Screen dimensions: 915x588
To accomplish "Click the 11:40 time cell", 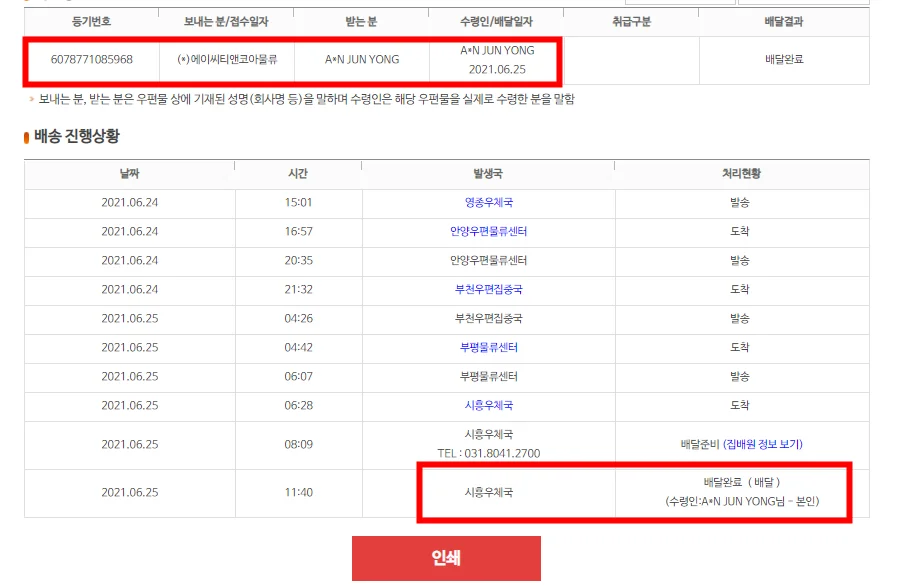I will point(298,492).
